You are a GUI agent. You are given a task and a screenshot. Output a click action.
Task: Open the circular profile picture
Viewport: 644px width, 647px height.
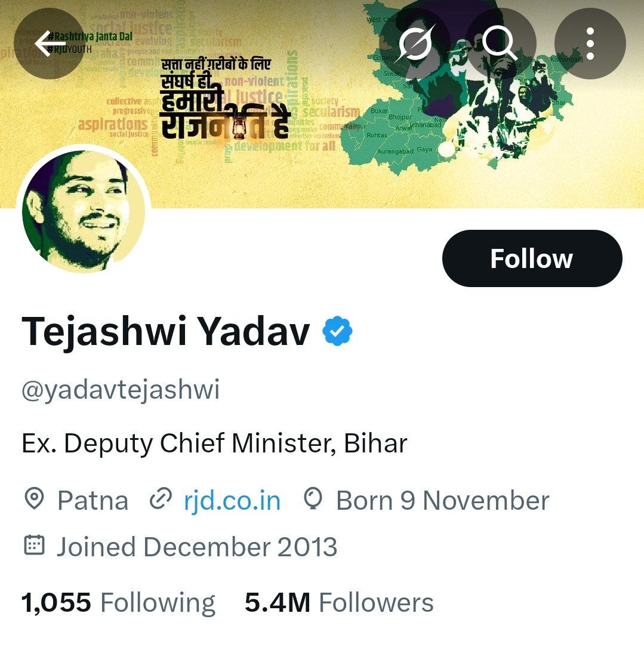click(x=84, y=211)
